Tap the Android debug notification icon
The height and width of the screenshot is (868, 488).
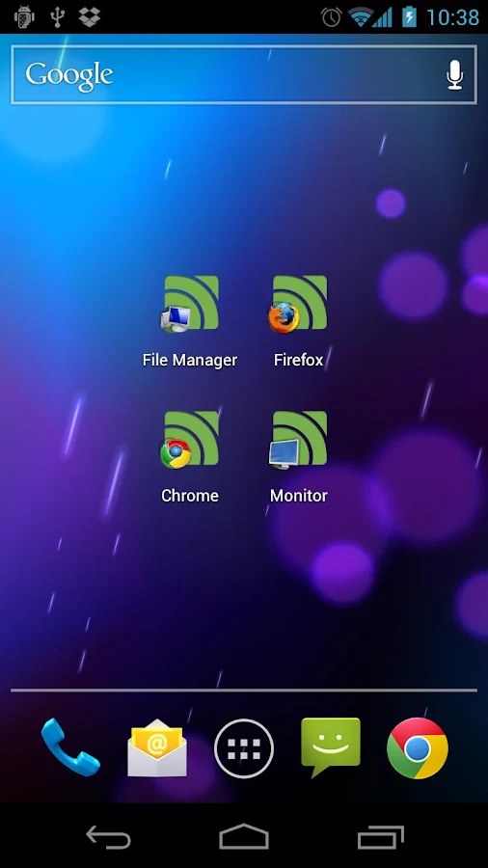tap(24, 16)
